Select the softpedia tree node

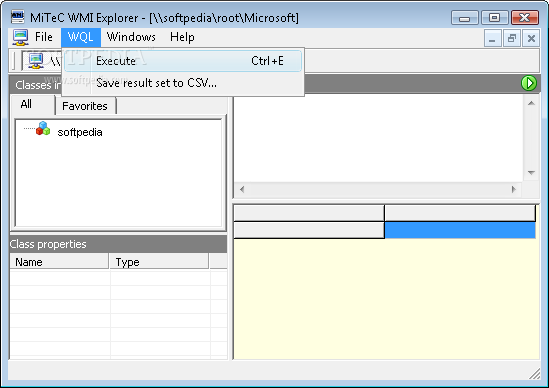point(80,132)
